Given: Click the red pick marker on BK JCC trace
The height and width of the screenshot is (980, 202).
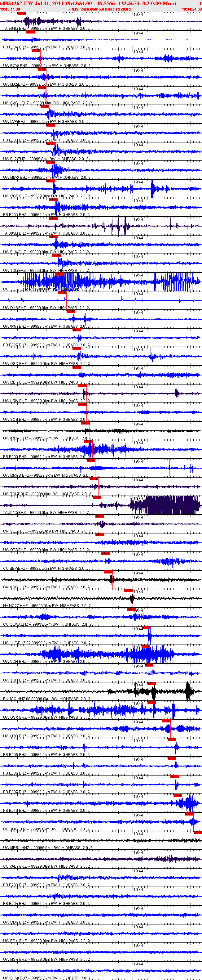Looking at the screenshot, I should [x=151, y=684].
